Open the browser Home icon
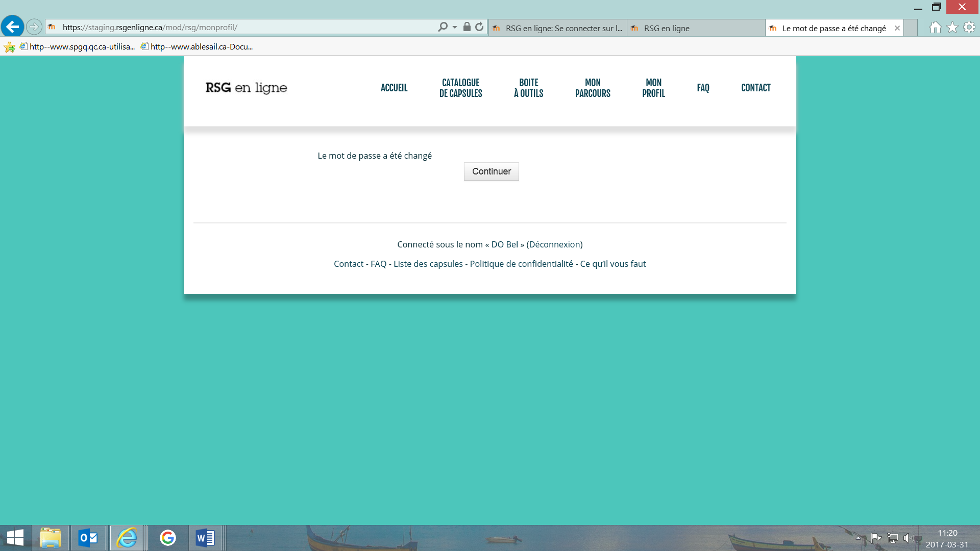This screenshot has width=980, height=551. 935,28
